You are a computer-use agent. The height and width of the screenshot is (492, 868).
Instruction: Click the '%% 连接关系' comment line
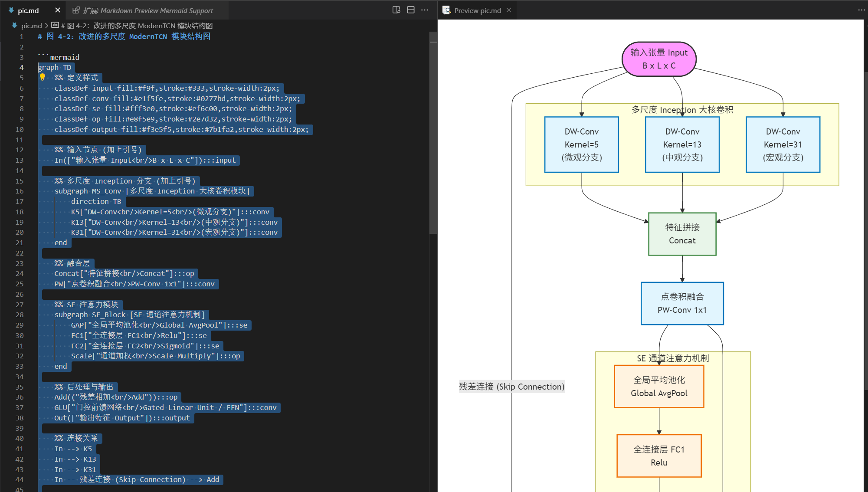pyautogui.click(x=76, y=438)
